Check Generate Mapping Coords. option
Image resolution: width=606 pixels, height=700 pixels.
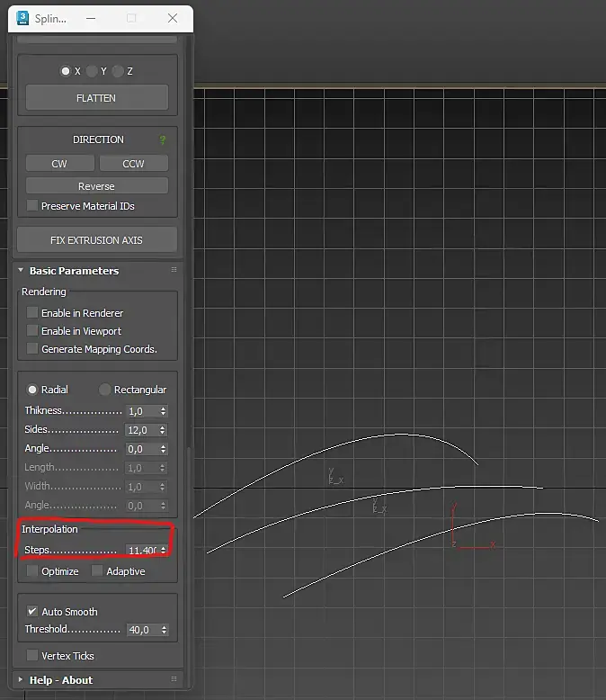pyautogui.click(x=32, y=348)
